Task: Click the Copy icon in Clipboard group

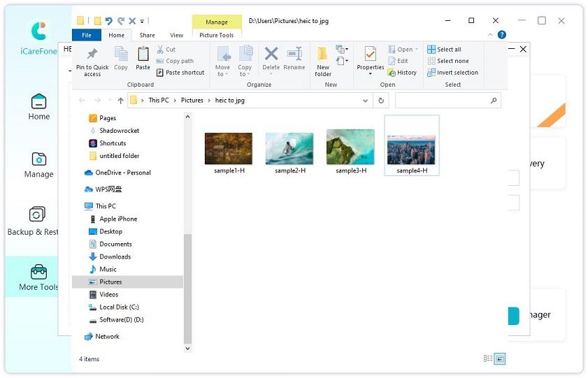Action: coord(121,54)
